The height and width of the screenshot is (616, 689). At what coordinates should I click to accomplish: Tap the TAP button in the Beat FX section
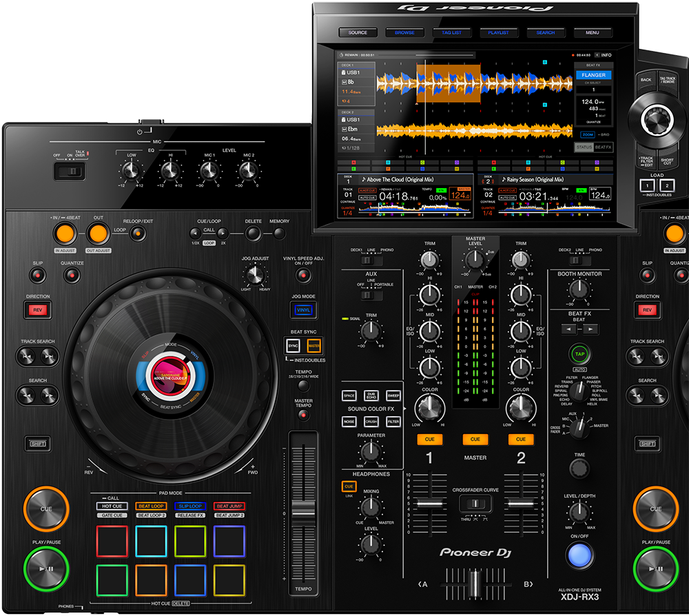(x=579, y=353)
